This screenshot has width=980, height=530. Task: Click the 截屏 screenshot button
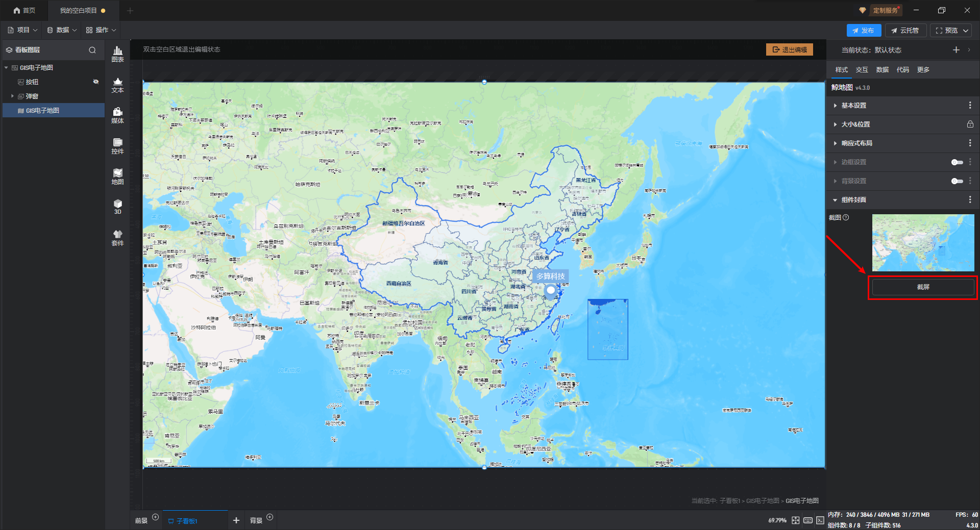[x=923, y=287]
